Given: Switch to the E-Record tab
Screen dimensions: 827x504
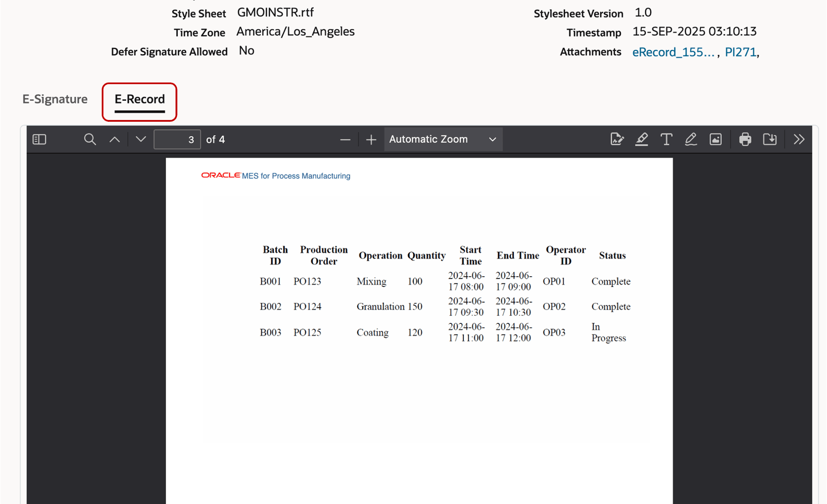Looking at the screenshot, I should coord(139,99).
